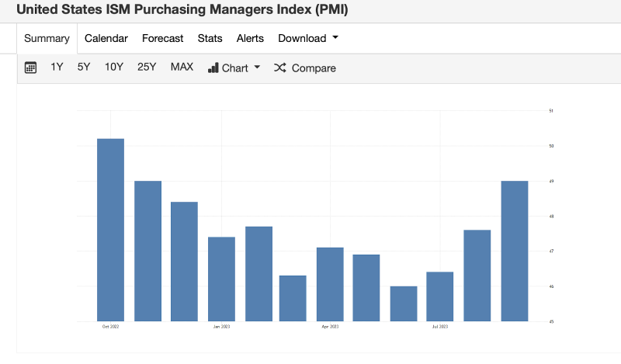Click the Jan 2023 bar
The width and height of the screenshot is (621, 364).
221,279
